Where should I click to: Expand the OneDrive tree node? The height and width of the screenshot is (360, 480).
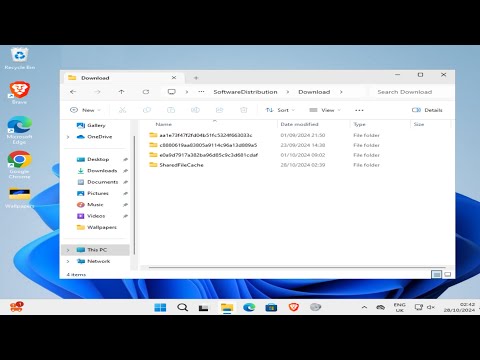coord(68,137)
